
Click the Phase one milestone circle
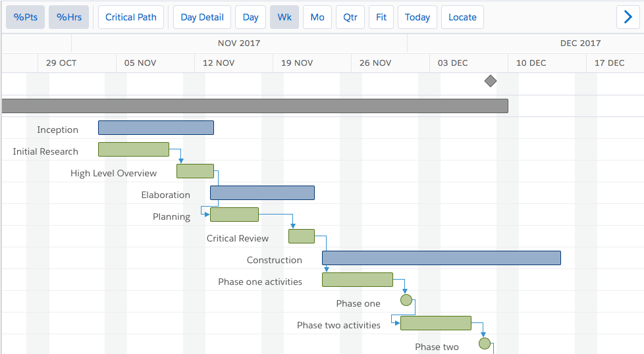pos(406,300)
